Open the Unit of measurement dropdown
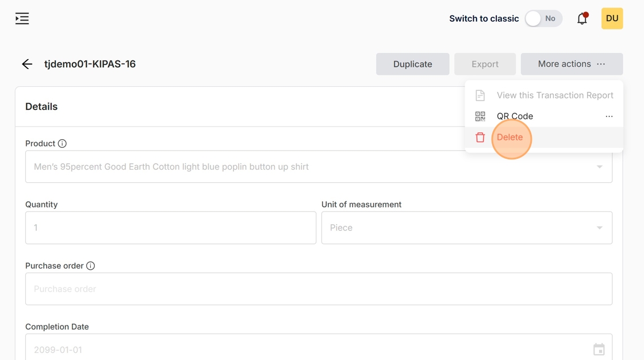This screenshot has width=644, height=360. pos(466,228)
